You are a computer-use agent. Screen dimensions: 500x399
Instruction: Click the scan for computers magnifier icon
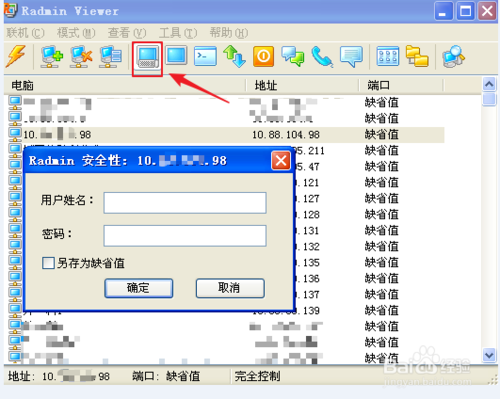pyautogui.click(x=454, y=57)
